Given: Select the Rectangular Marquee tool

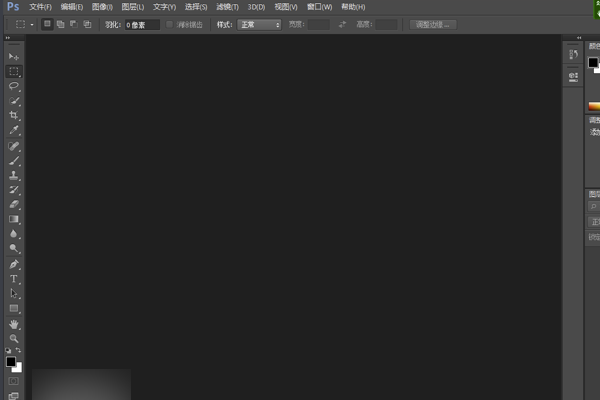Looking at the screenshot, I should click(x=14, y=72).
